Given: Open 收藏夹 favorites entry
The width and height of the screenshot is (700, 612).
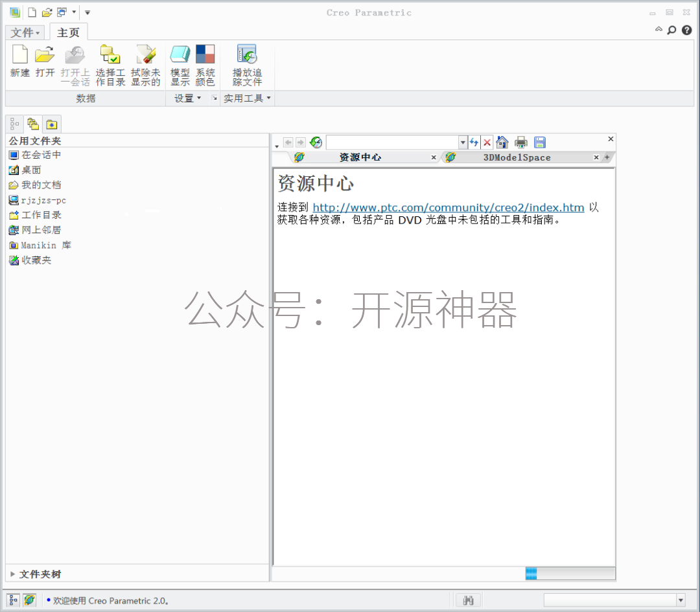Looking at the screenshot, I should coord(30,260).
